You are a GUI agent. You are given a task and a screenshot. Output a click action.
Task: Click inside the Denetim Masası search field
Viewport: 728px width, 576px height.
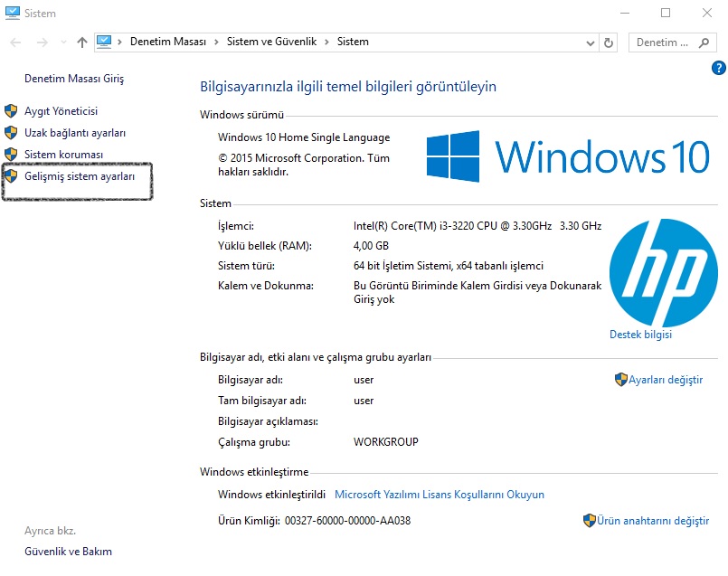tap(660, 42)
